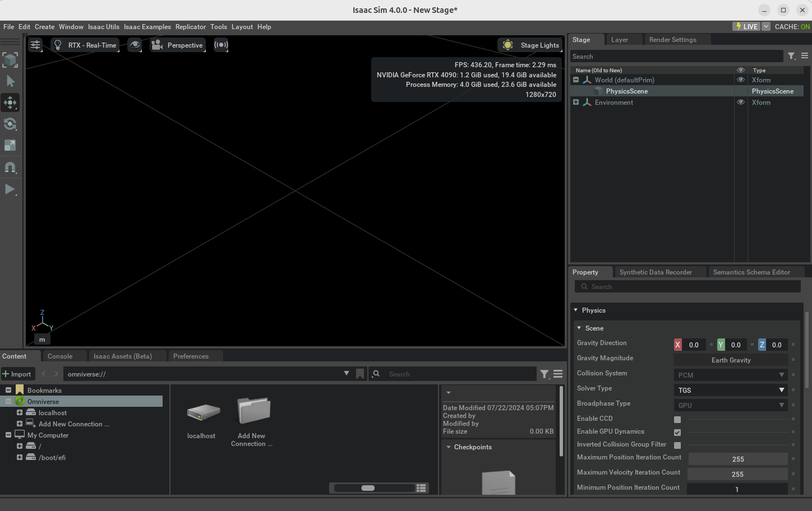This screenshot has width=812, height=511.
Task: Open the Create menu
Action: (45, 27)
